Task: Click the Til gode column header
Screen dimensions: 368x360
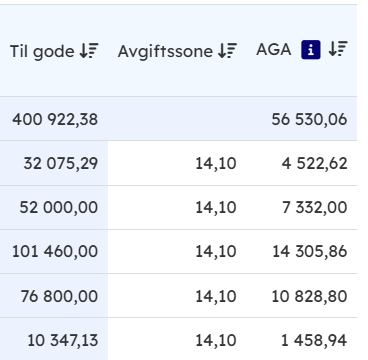Action: pyautogui.click(x=42, y=51)
